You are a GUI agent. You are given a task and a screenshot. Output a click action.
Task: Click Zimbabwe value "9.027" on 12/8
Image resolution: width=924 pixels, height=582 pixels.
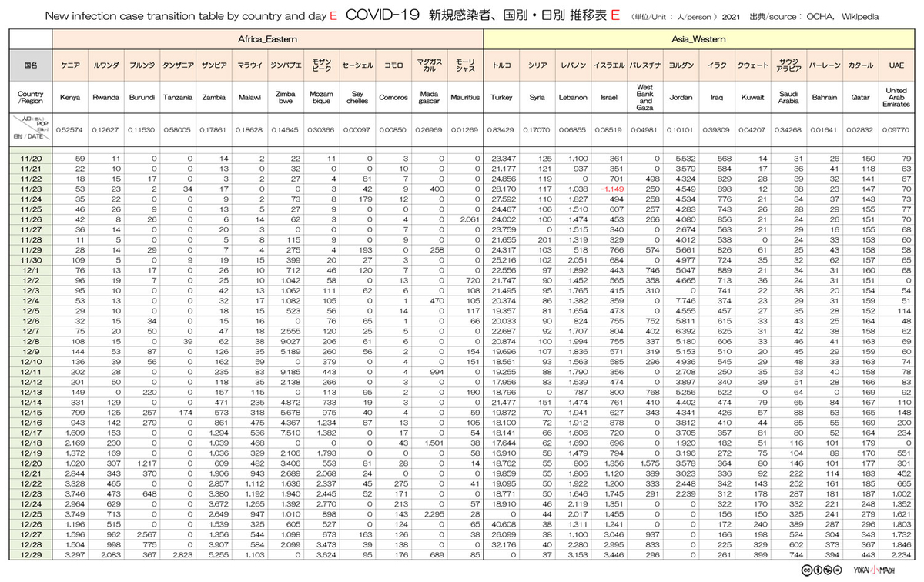pyautogui.click(x=291, y=340)
